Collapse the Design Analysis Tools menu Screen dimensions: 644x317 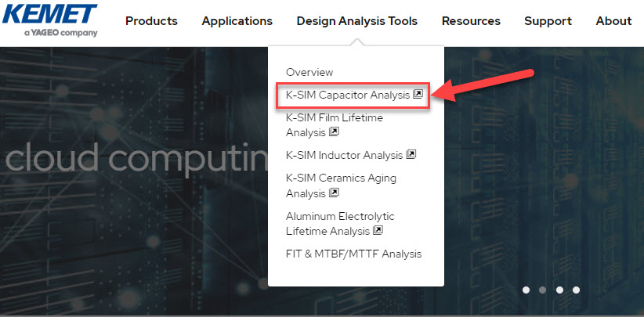357,21
